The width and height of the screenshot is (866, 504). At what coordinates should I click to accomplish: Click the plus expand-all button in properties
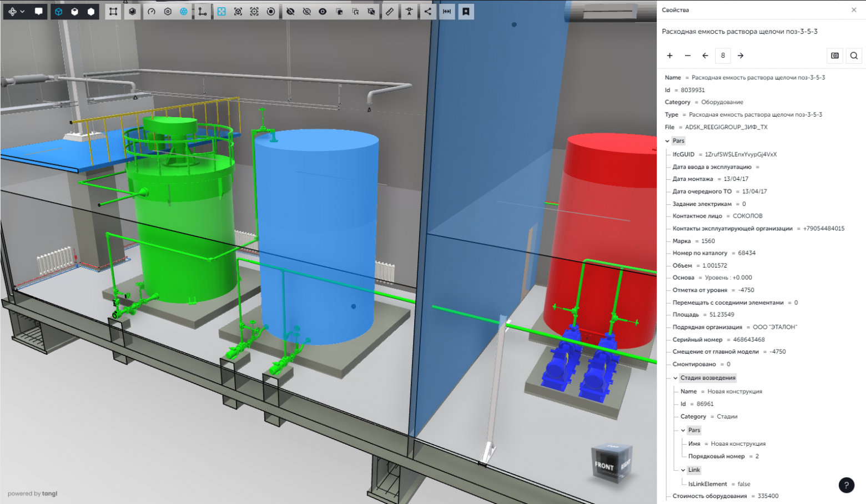[x=670, y=56]
